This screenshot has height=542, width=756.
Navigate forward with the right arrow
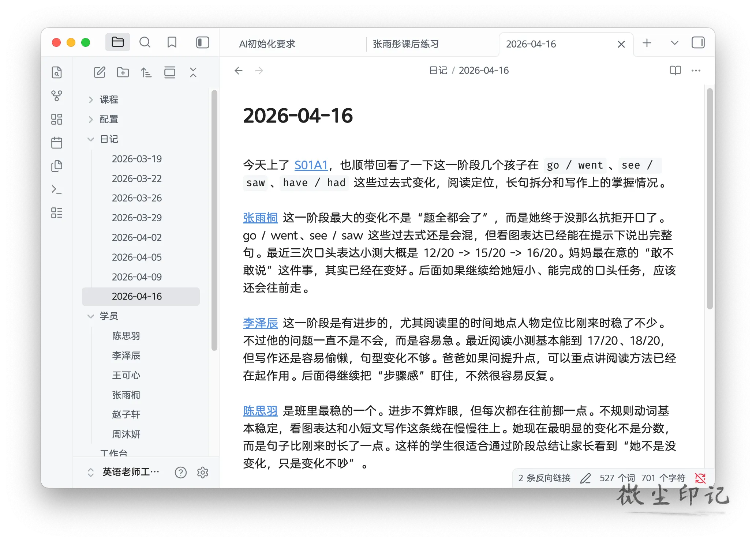259,71
